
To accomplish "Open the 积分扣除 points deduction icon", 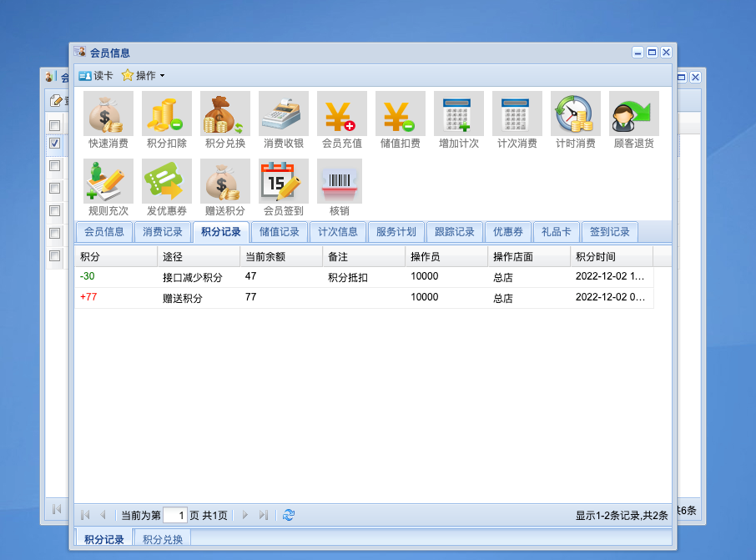I will tap(166, 114).
